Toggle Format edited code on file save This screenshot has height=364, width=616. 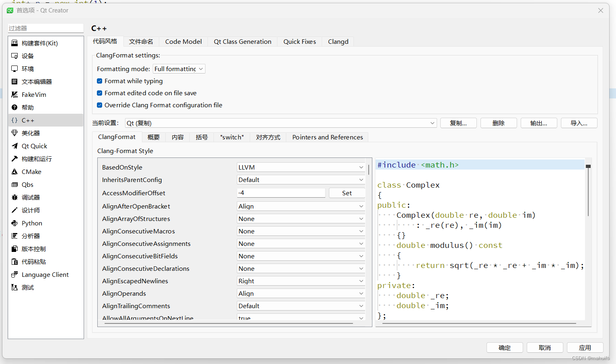tap(99, 93)
